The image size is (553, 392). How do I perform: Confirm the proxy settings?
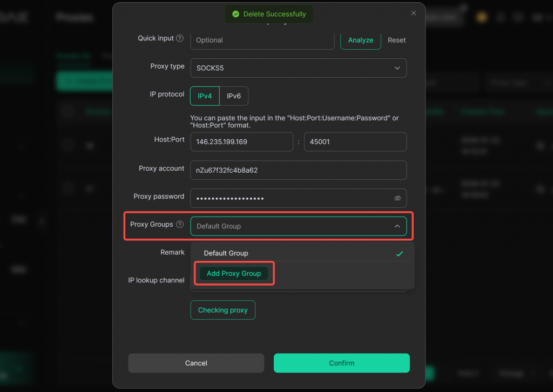click(x=341, y=363)
